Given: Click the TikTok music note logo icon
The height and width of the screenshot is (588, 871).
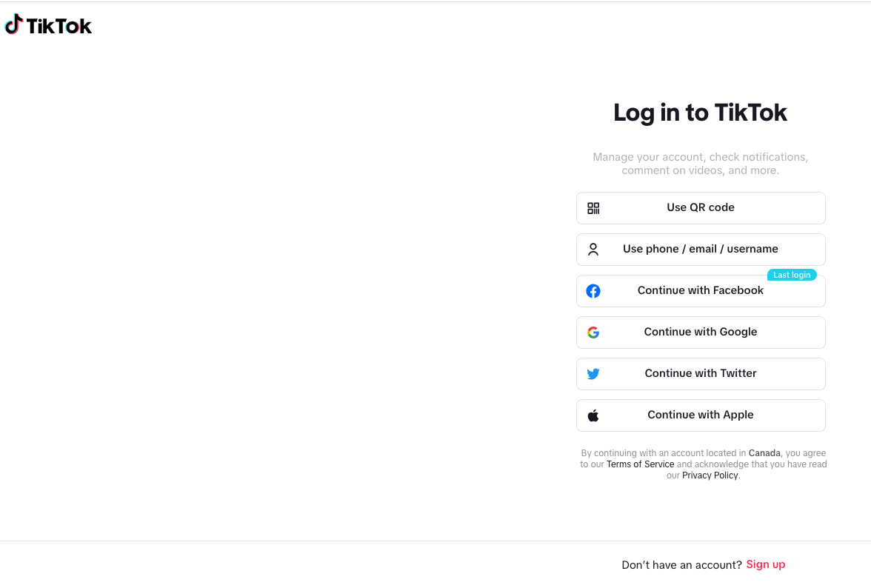Looking at the screenshot, I should click(x=14, y=24).
